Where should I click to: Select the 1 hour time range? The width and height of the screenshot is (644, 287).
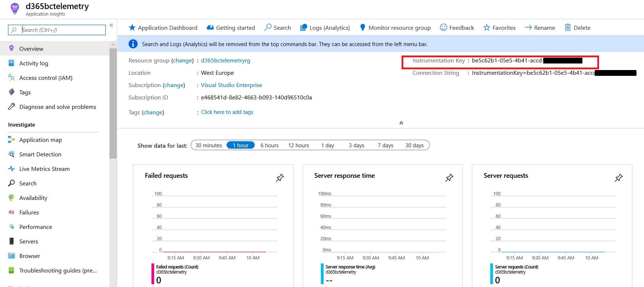pos(241,145)
